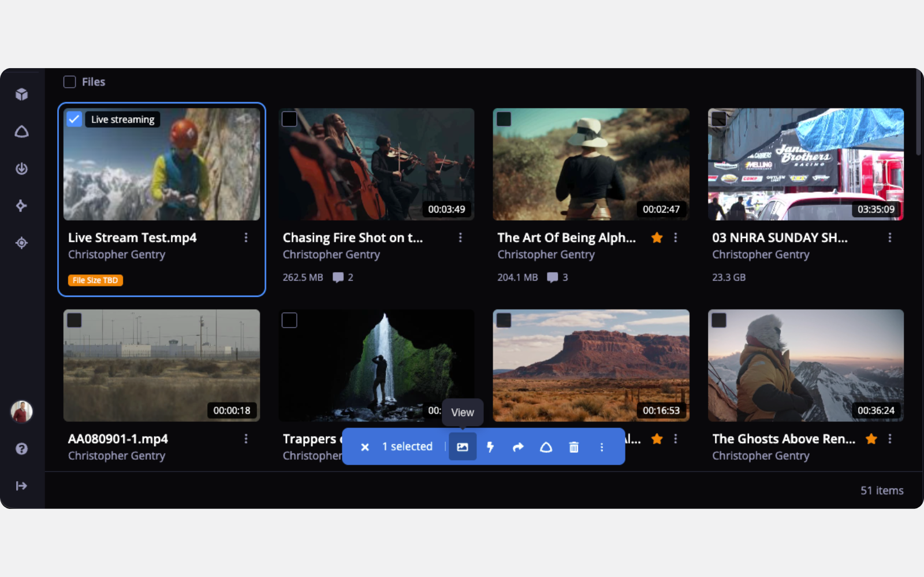Open options menu for 03 NHRA SUNDAY

click(890, 237)
